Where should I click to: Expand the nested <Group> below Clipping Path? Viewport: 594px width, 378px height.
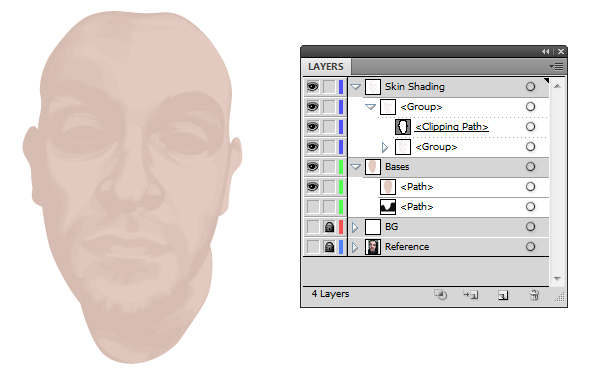[x=385, y=147]
